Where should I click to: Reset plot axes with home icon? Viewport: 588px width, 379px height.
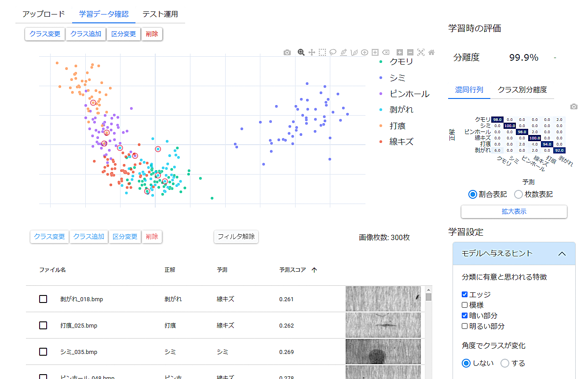(x=431, y=52)
